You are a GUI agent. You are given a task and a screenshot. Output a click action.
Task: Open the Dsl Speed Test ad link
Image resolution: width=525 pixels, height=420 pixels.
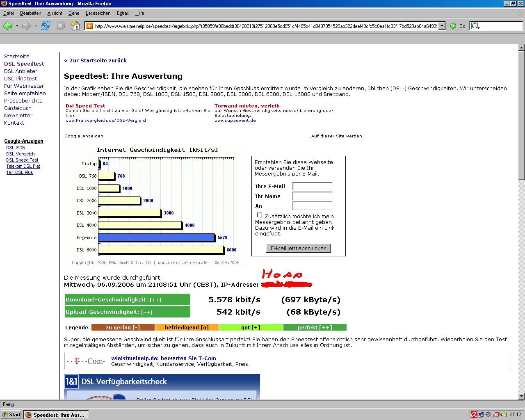[85, 106]
